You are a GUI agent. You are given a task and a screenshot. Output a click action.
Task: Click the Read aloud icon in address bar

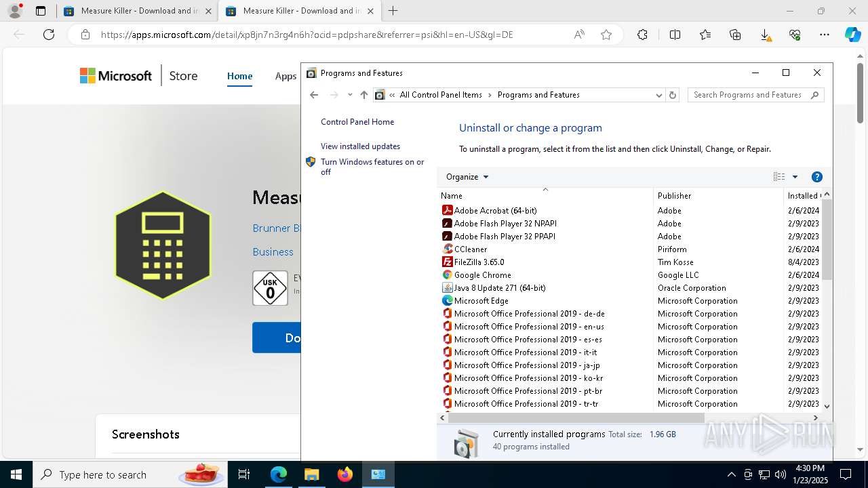tap(579, 35)
